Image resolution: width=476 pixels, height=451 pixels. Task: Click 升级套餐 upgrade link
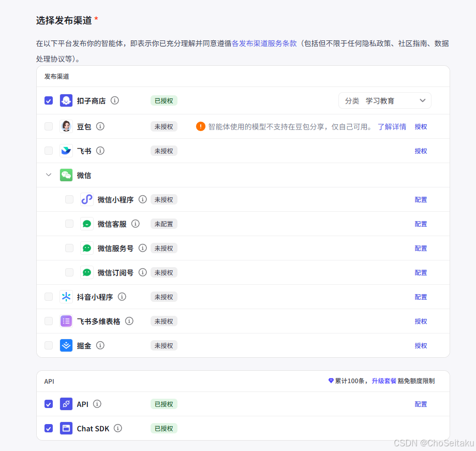(x=384, y=381)
